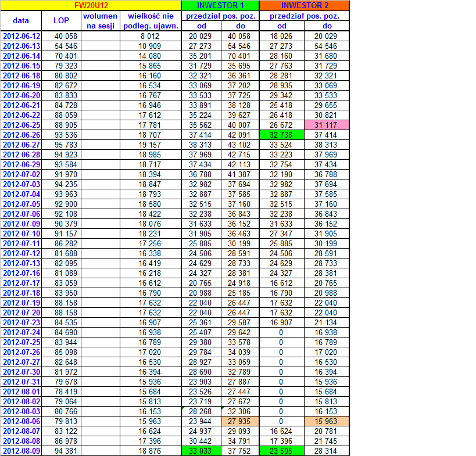Click the green highlighted cell 33 033
Screen dimensions: 476x456
point(201,451)
